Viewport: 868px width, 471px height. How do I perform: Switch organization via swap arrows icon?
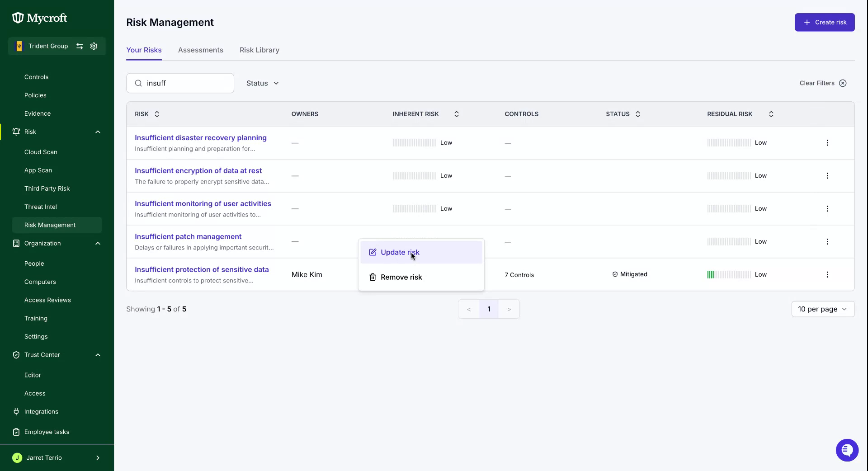pyautogui.click(x=80, y=46)
